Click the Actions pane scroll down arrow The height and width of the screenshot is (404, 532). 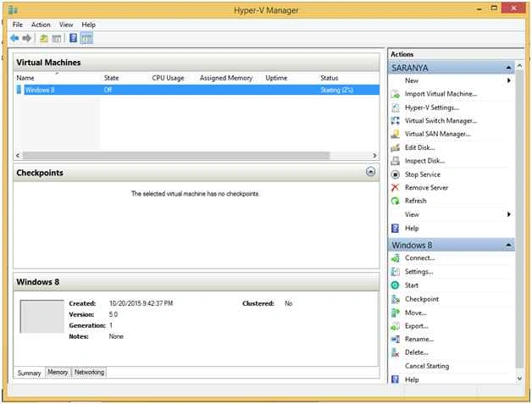coord(519,379)
